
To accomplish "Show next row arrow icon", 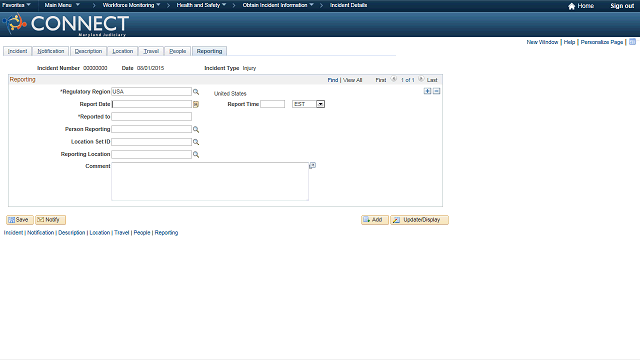I will click(x=421, y=79).
